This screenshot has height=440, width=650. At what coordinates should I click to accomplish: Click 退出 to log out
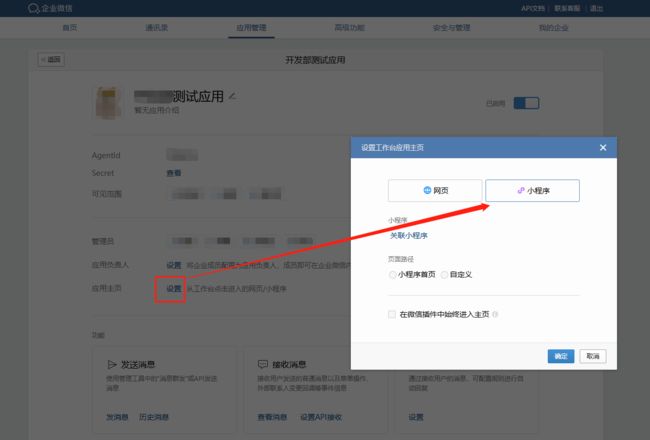pos(596,8)
